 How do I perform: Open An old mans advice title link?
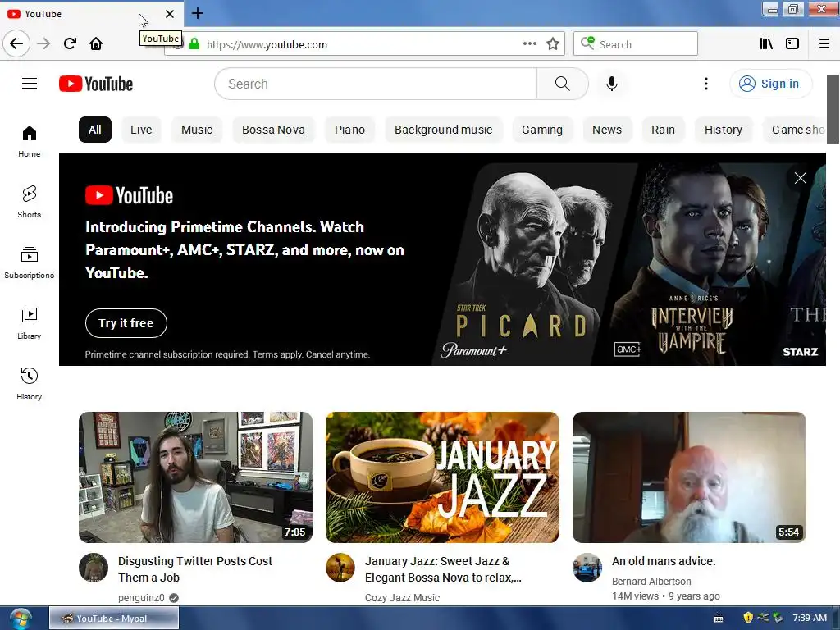tap(664, 561)
